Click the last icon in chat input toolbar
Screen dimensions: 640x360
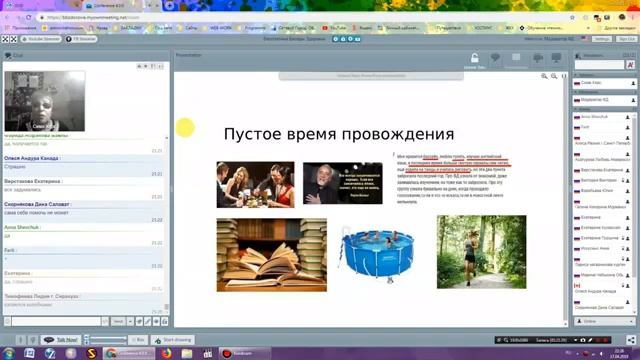point(164,322)
